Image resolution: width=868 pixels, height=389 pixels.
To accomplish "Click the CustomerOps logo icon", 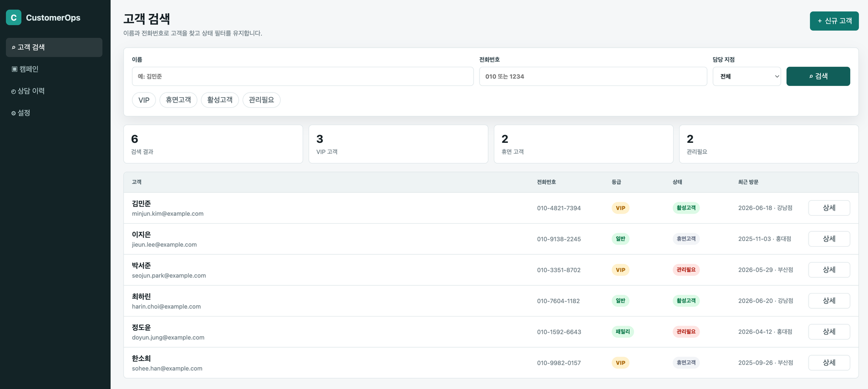I will coord(13,17).
